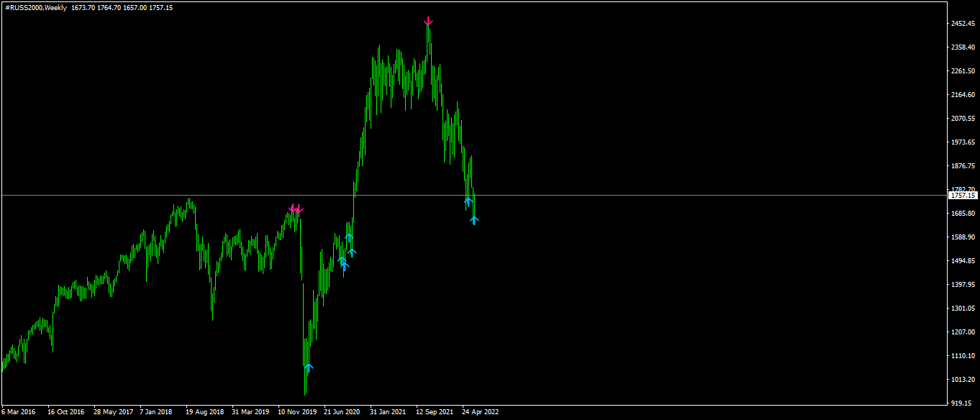The width and height of the screenshot is (980, 420).
Task: Click the 1397.95 price axis label
Action: [x=963, y=285]
